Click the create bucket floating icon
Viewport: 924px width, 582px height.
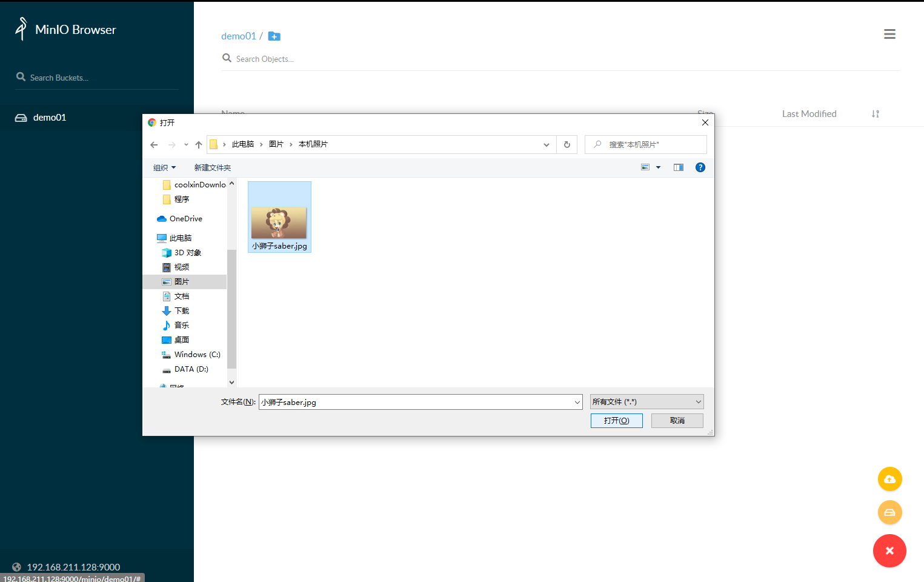[889, 513]
